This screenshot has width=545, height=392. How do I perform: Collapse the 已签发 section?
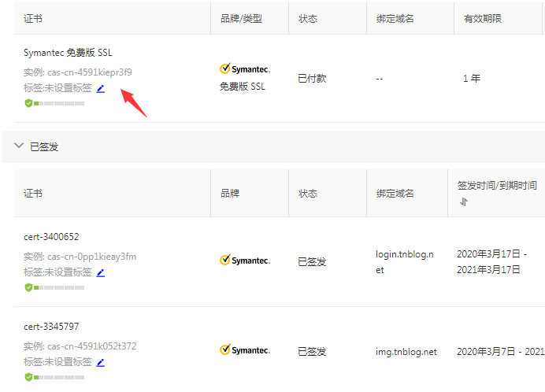click(19, 146)
